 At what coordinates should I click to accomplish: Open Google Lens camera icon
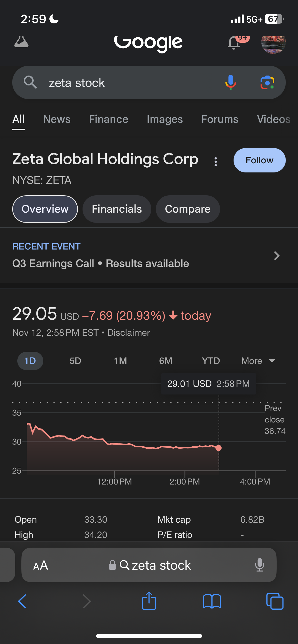click(x=267, y=82)
